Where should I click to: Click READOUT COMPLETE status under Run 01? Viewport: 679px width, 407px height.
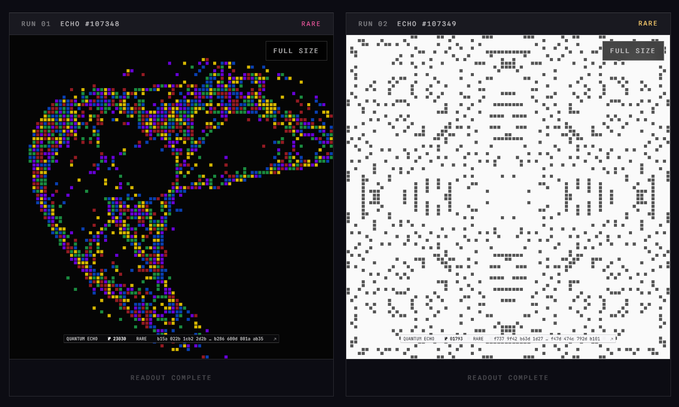click(171, 378)
